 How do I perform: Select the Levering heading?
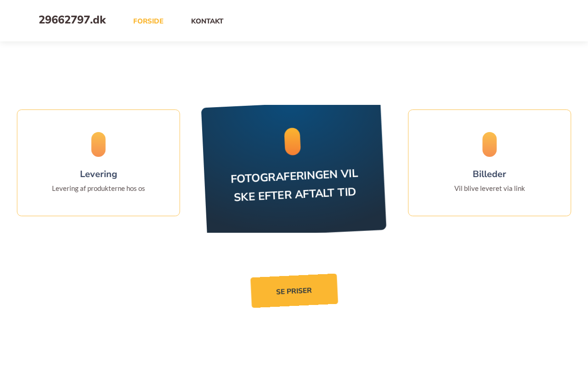tap(98, 174)
